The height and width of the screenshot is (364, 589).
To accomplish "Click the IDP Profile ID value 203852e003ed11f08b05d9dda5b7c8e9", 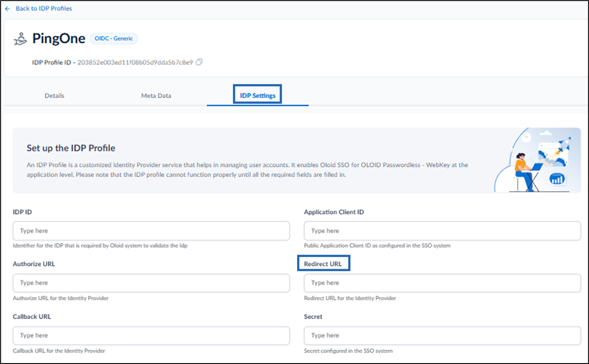I will 135,63.
